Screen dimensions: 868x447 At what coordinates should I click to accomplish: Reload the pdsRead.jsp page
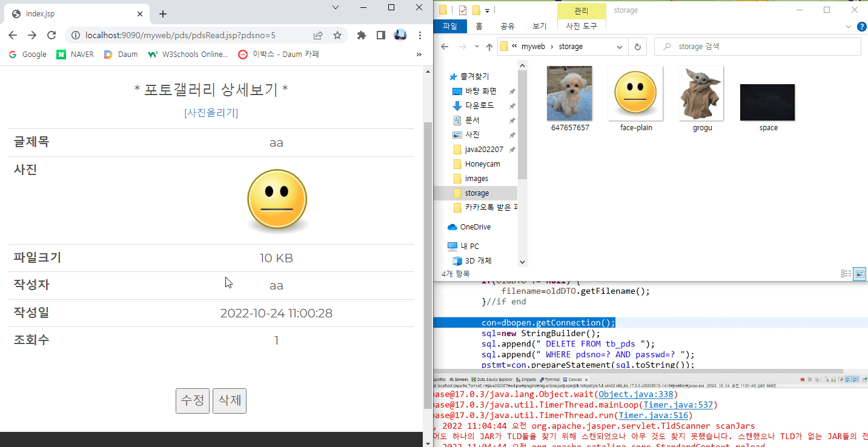point(51,35)
